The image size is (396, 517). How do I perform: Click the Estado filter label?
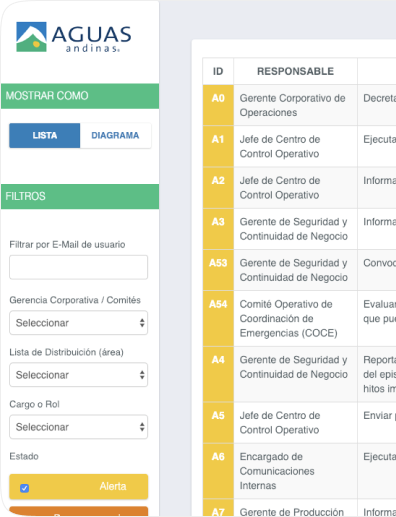pos(24,456)
